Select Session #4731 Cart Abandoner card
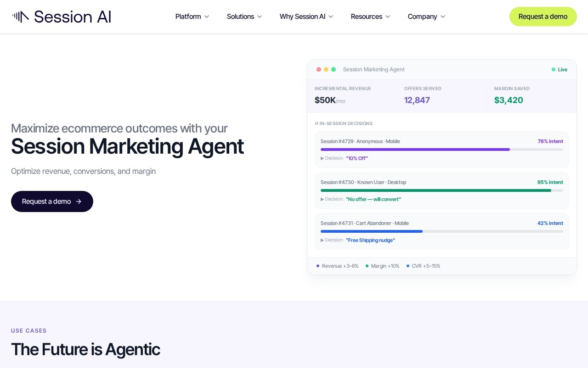Image resolution: width=588 pixels, height=368 pixels. pos(442,231)
